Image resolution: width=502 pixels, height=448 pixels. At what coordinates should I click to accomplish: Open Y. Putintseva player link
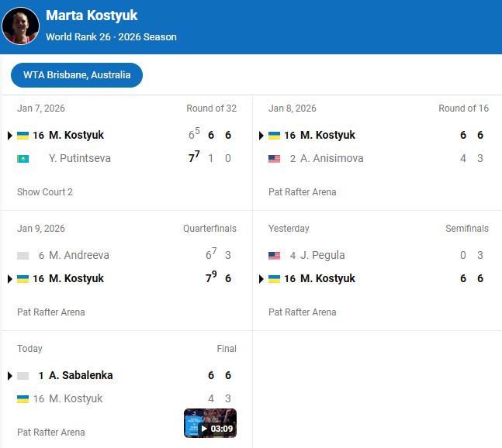coord(80,159)
